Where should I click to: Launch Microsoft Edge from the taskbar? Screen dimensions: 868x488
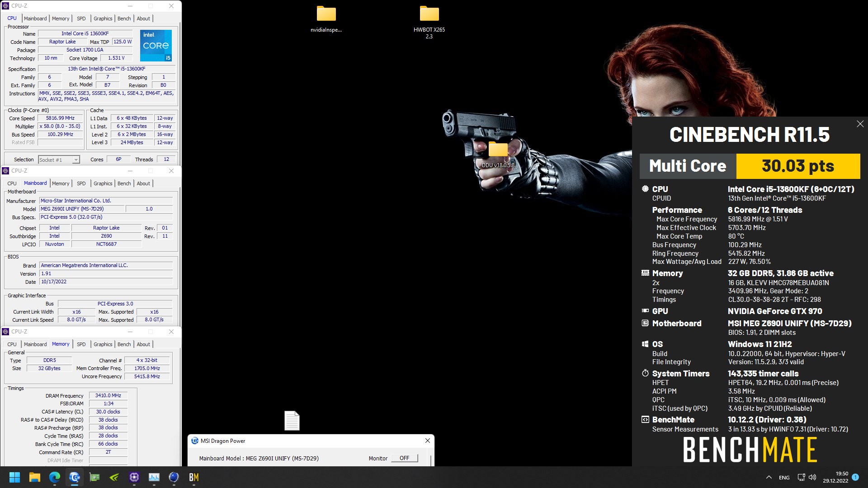(55, 477)
